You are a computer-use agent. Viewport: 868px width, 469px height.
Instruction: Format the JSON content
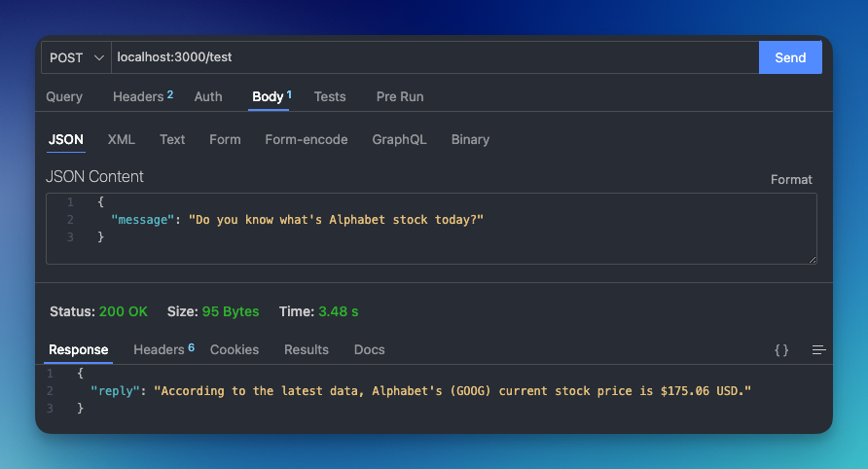791,179
